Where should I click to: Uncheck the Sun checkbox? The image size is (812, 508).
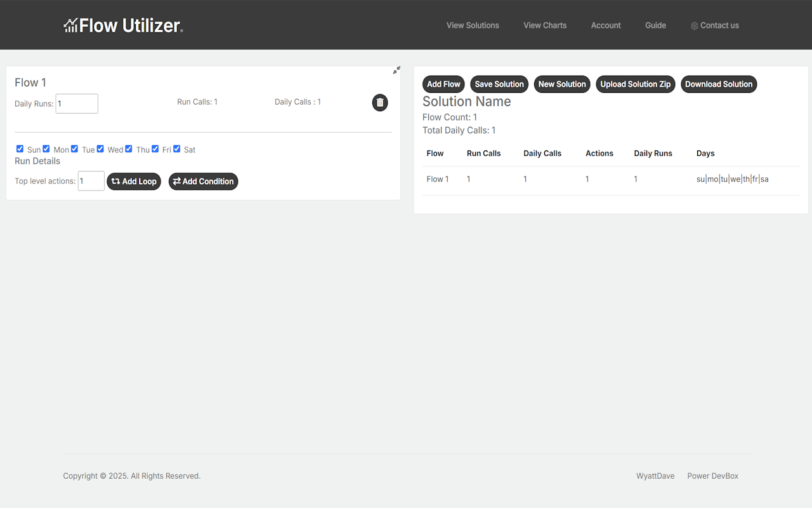point(20,149)
